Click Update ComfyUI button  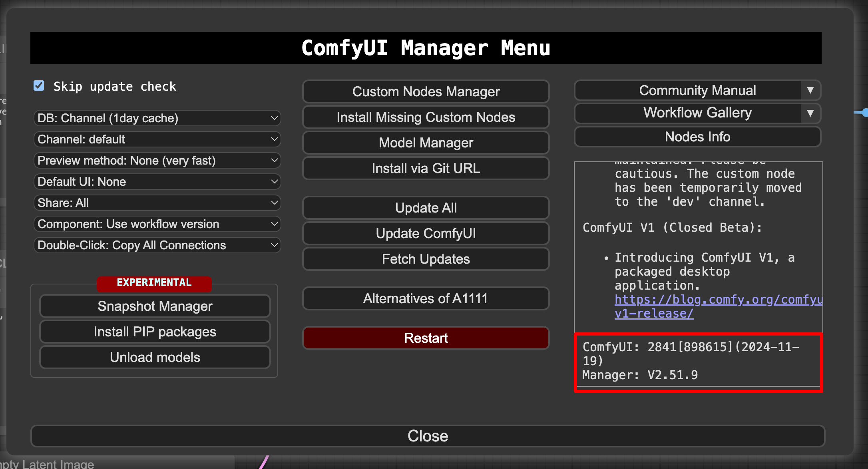coord(426,233)
